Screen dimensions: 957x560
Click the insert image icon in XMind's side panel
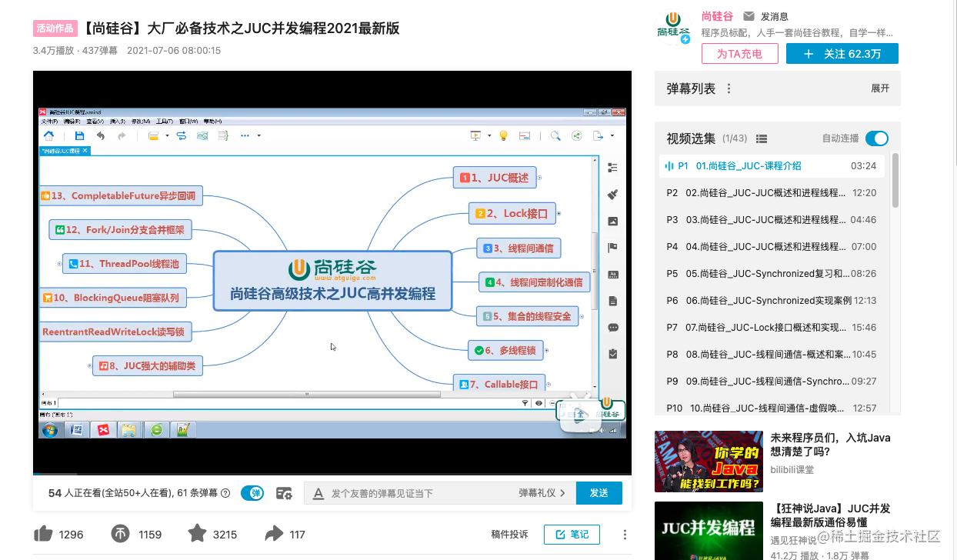click(x=612, y=221)
